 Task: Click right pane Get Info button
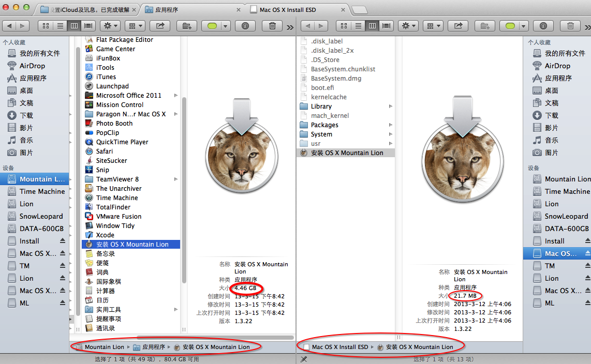543,26
